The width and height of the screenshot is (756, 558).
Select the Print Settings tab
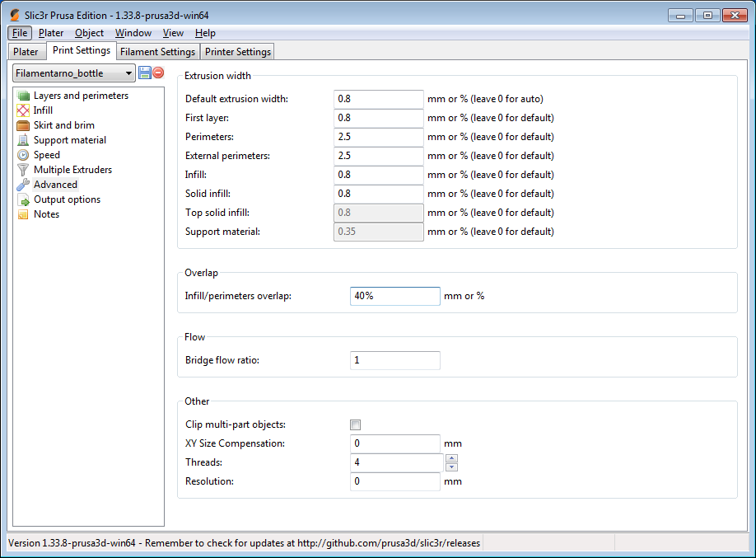pos(82,50)
